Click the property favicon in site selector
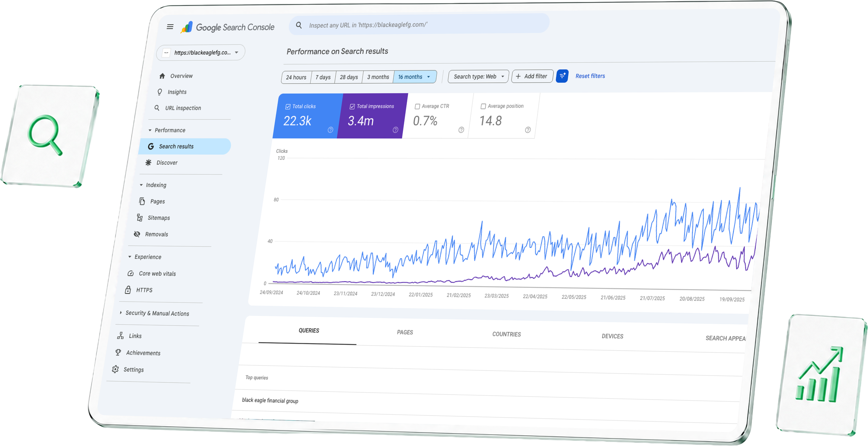The image size is (868, 446). pos(166,53)
